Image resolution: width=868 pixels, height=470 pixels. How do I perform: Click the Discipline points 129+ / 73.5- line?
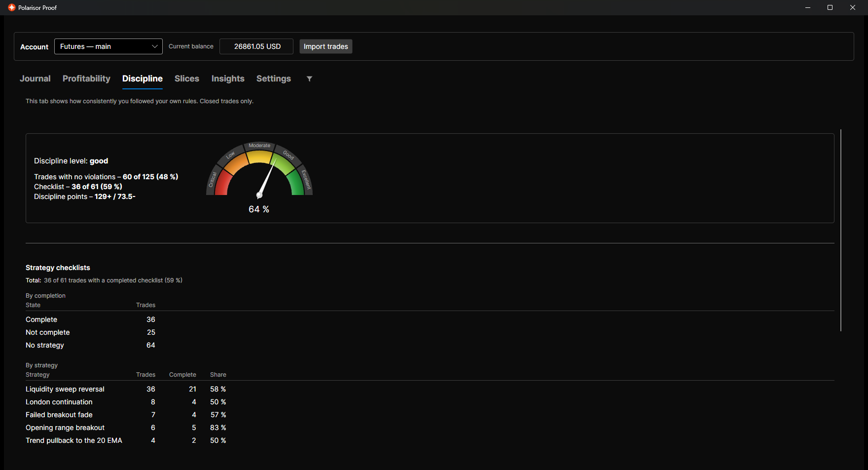click(85, 196)
